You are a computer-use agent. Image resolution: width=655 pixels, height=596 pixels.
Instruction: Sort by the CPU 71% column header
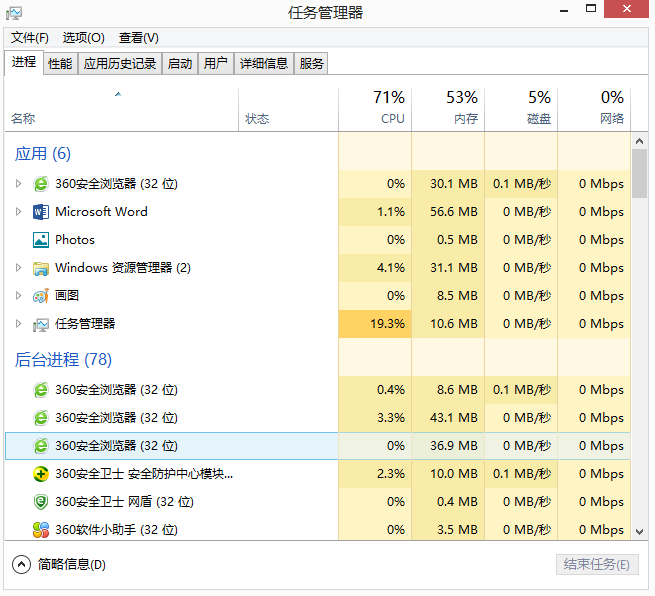point(375,109)
